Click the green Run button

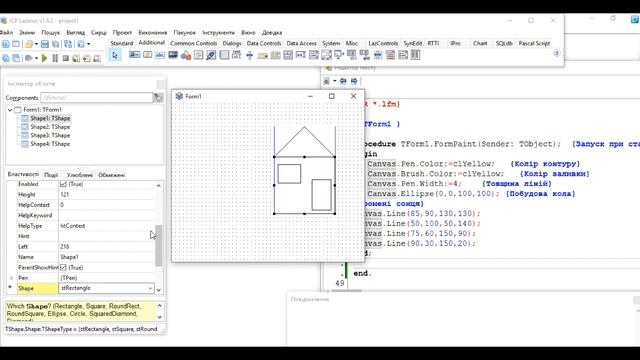tap(44, 58)
